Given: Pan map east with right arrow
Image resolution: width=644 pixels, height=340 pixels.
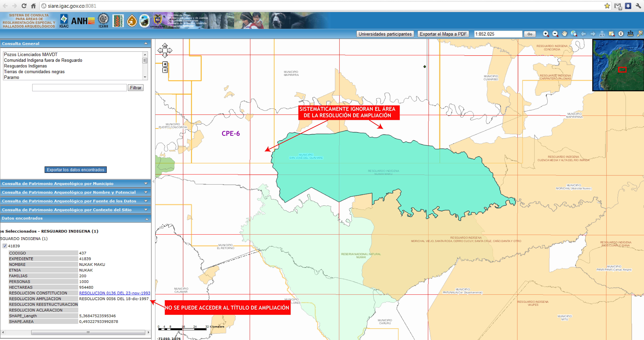Looking at the screenshot, I should 170,51.
